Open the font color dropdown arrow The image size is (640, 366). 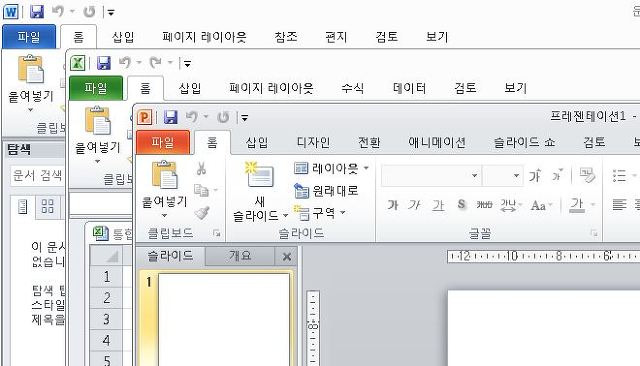[593, 205]
